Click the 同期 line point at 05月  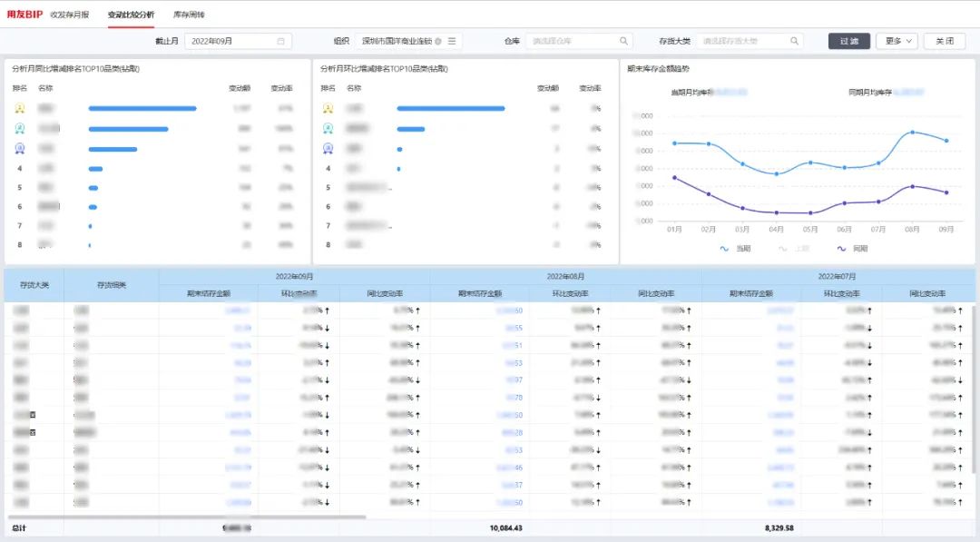pyautogui.click(x=810, y=213)
